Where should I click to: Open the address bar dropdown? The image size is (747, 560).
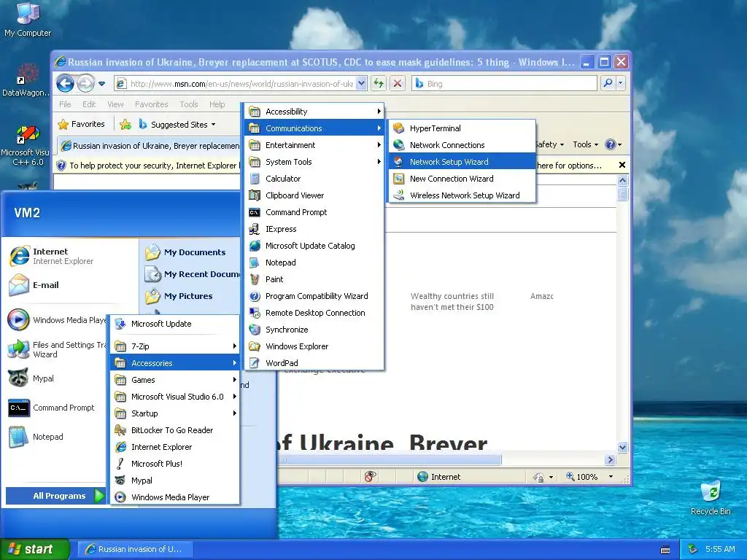(x=361, y=84)
